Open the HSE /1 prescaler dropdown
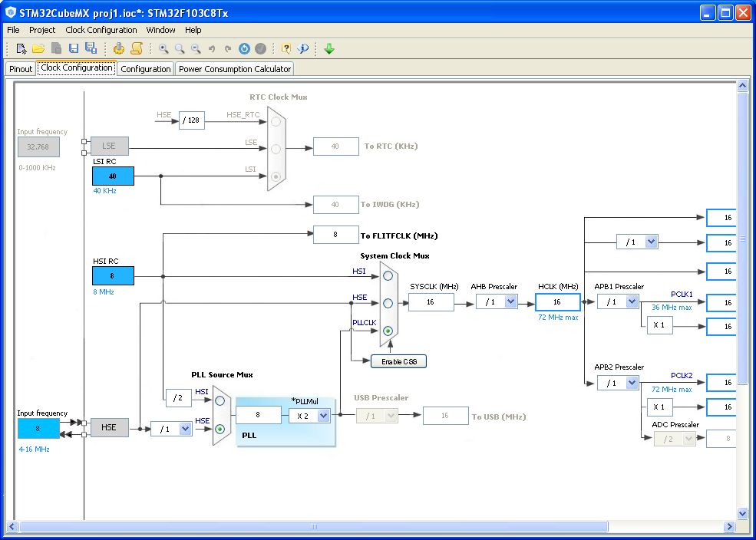This screenshot has width=756, height=540. click(x=185, y=429)
